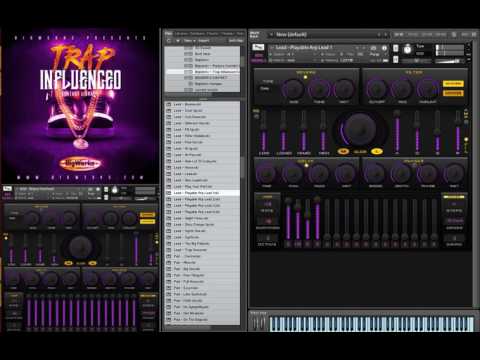Open the New (default) multi rack name field

pos(327,34)
